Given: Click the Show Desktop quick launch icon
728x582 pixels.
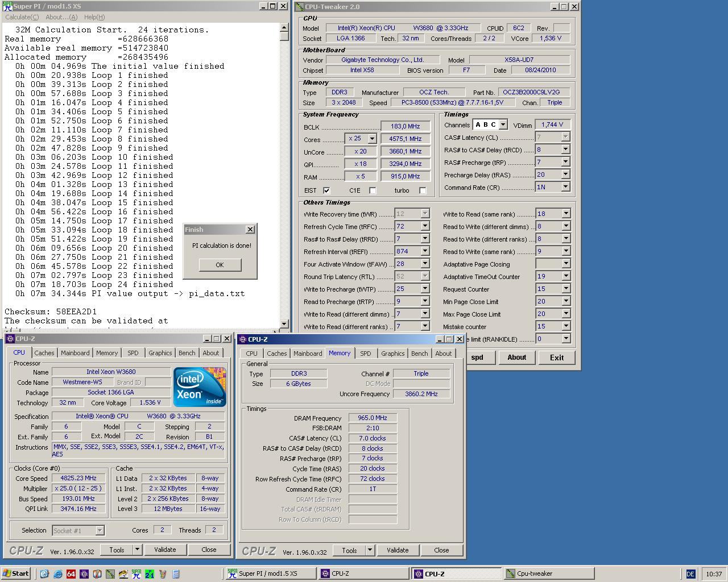Looking at the screenshot, I should pyautogui.click(x=44, y=573).
